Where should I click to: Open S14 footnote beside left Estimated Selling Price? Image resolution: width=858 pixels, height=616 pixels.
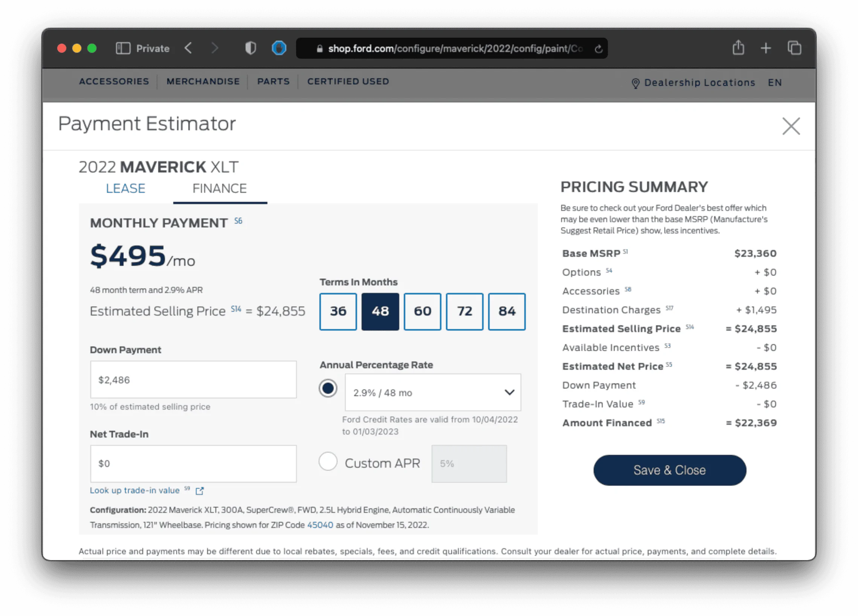pos(236,309)
